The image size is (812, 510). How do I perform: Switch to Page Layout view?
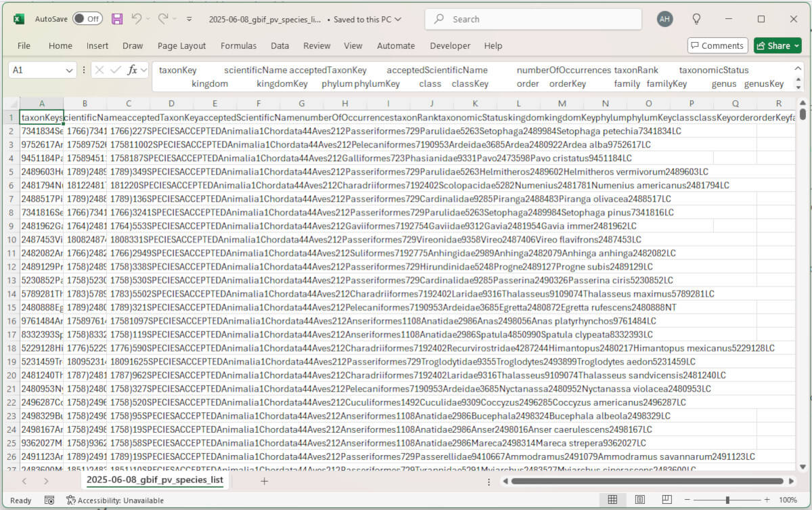coord(639,500)
